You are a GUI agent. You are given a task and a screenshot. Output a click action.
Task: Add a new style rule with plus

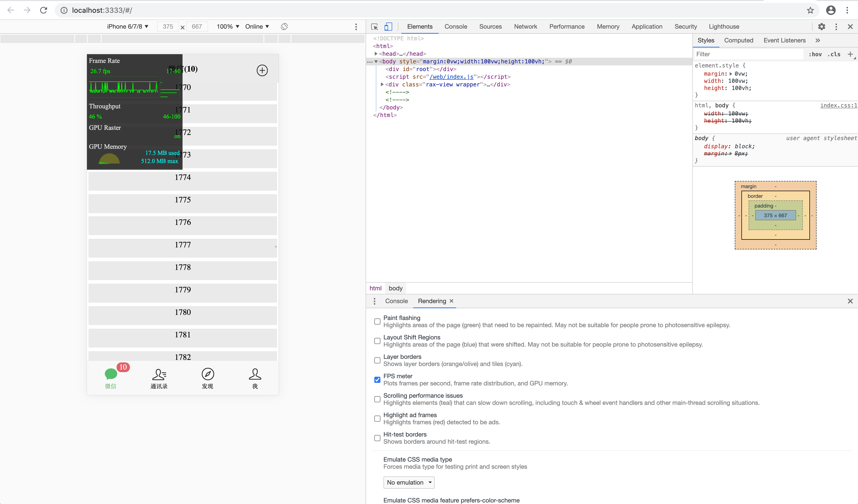(x=850, y=54)
